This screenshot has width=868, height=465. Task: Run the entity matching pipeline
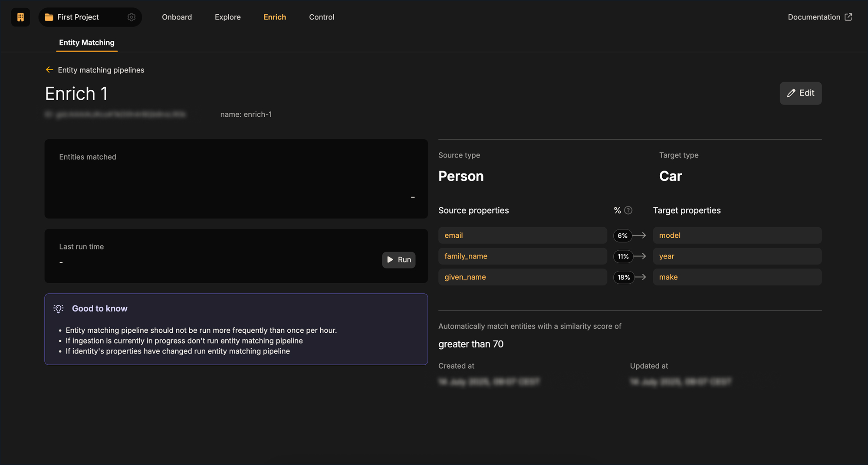(399, 260)
